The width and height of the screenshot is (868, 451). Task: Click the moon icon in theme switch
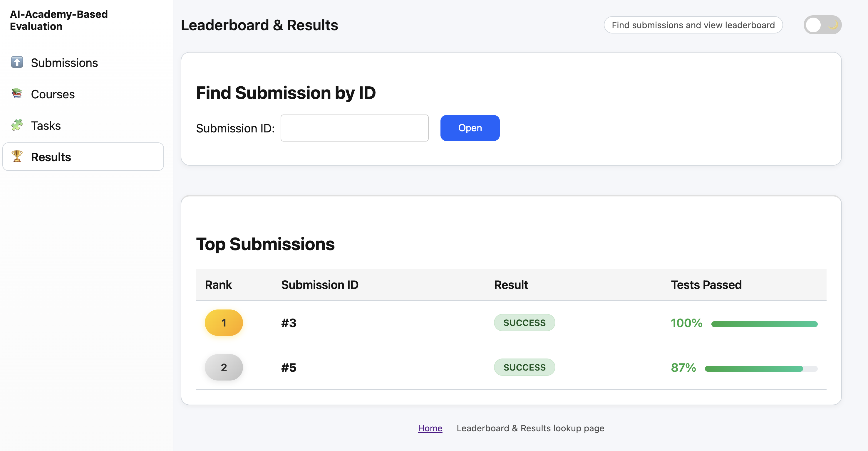tap(833, 25)
